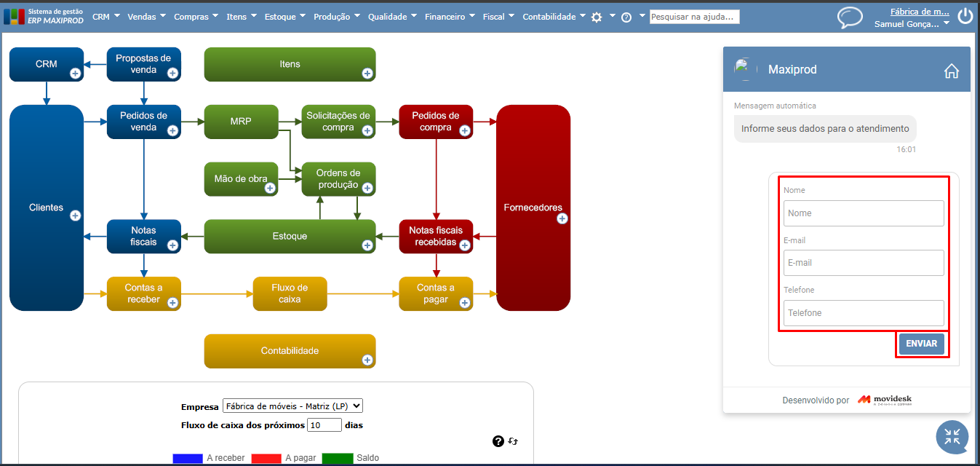
Task: Click plus icon on Notas fiscais recebidas
Action: [x=465, y=245]
